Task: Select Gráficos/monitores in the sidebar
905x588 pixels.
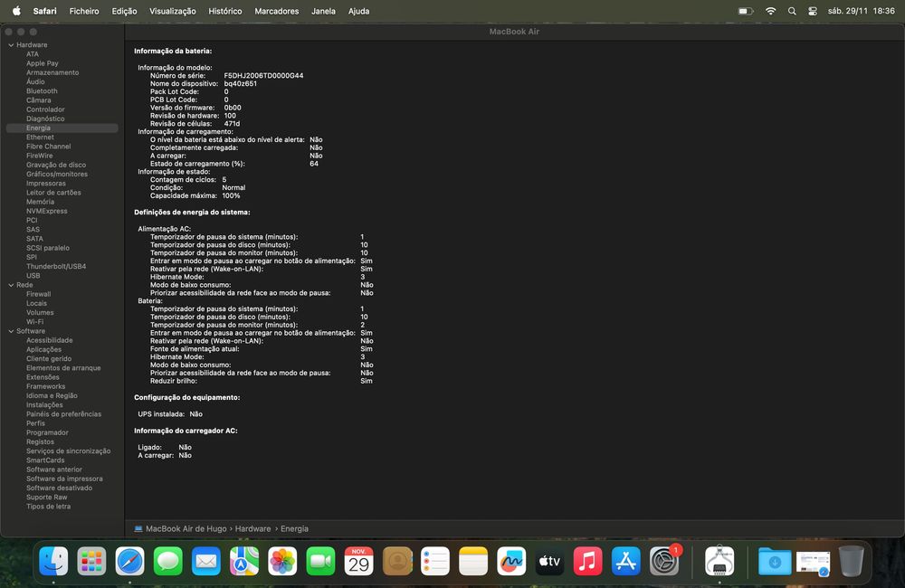Action: (56, 175)
